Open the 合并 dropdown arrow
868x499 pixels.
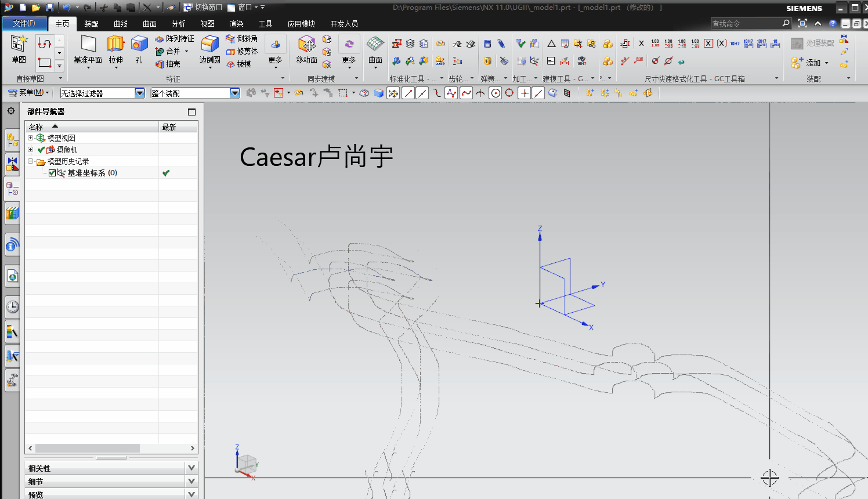pos(187,51)
